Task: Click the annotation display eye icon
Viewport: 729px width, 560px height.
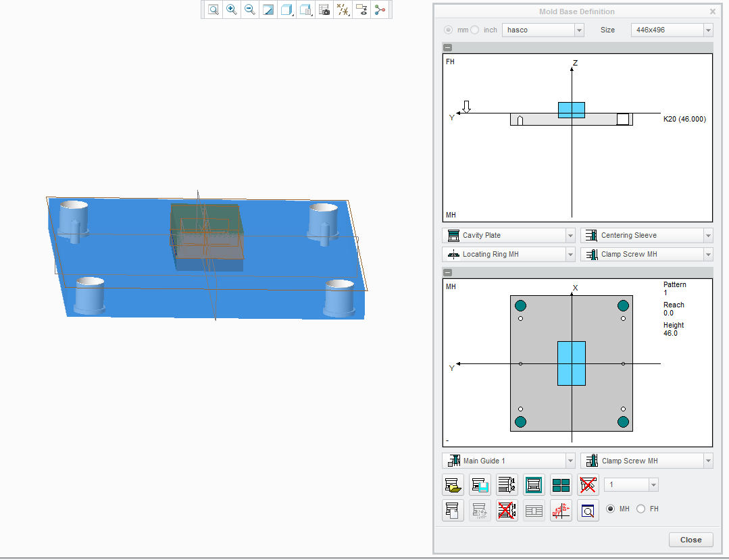Action: click(x=361, y=9)
